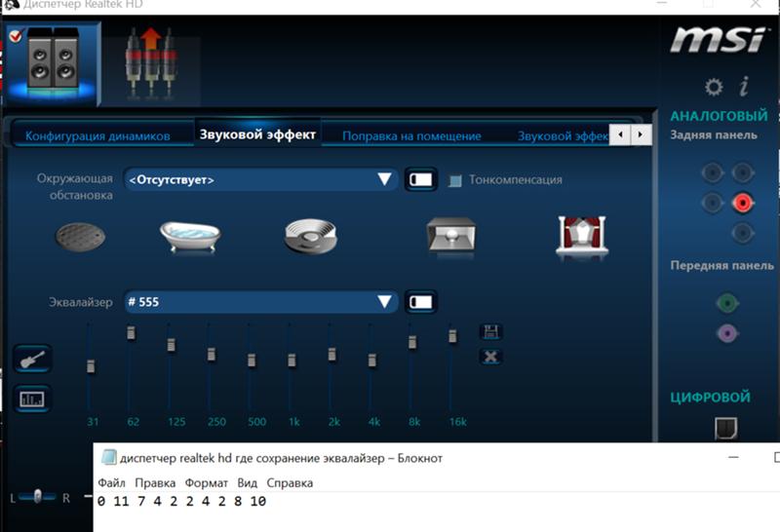Click the active red rear panel jack
Image resolution: width=780 pixels, height=532 pixels.
coord(742,203)
